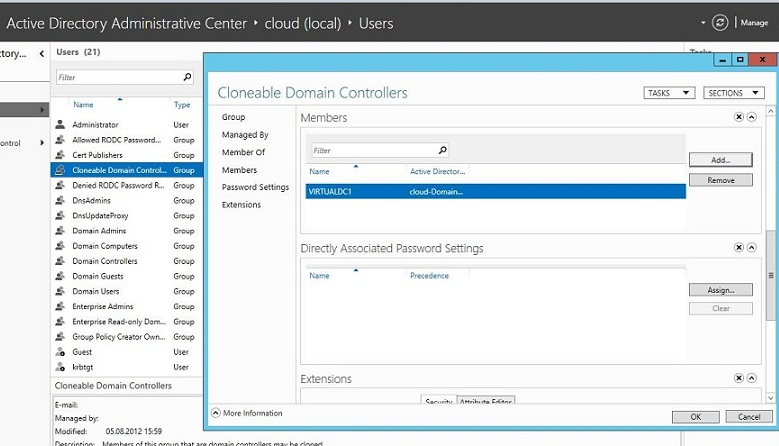Image resolution: width=779 pixels, height=446 pixels.
Task: Go to the Password Settings section
Action: pyautogui.click(x=255, y=187)
